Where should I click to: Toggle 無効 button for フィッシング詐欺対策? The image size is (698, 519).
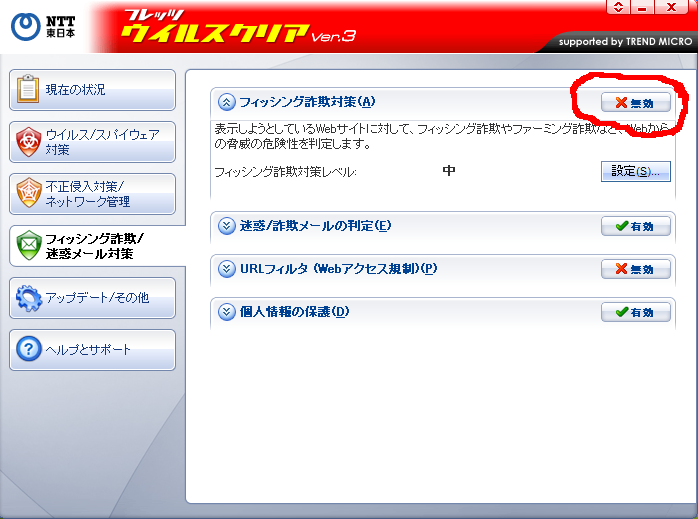pos(635,102)
